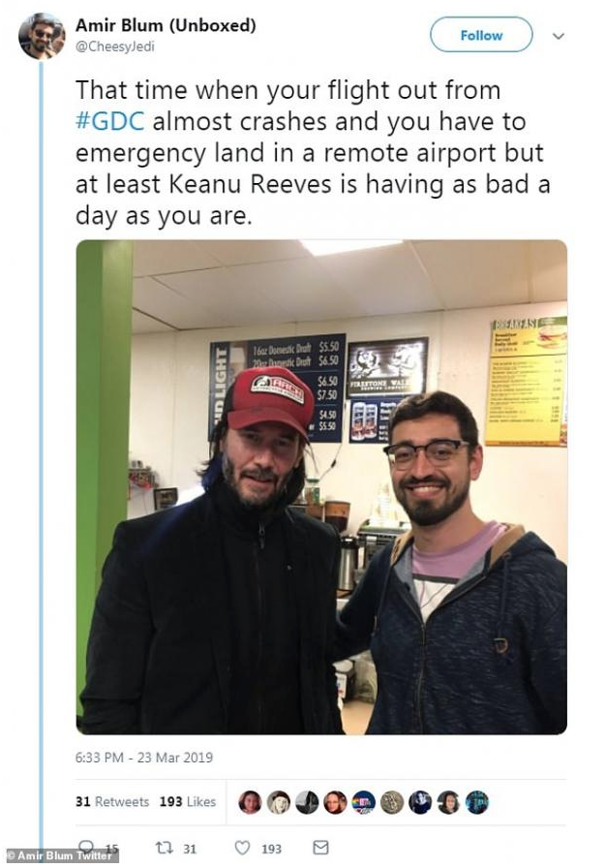Screen dimensions: 606x868
Task: Click the last liker avatar in the row
Action: (x=476, y=802)
